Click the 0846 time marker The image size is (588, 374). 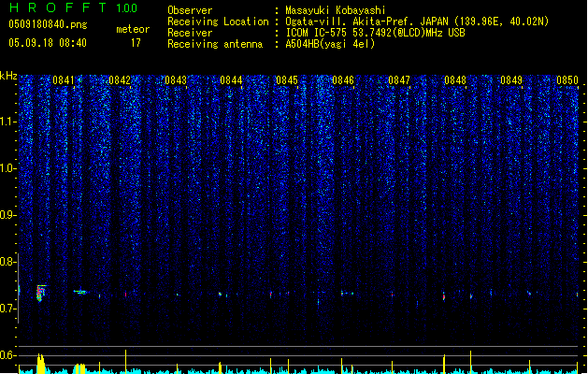tap(343, 80)
